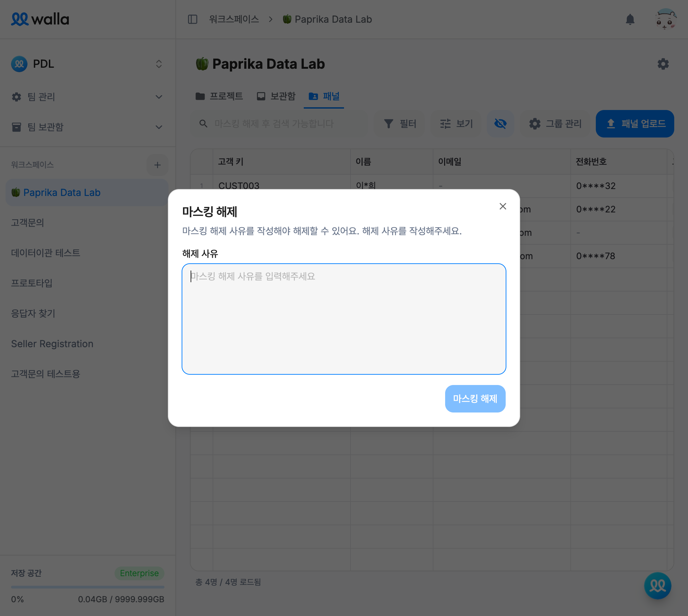
Task: Focus the 해제 사유 reason text area
Action: [344, 318]
